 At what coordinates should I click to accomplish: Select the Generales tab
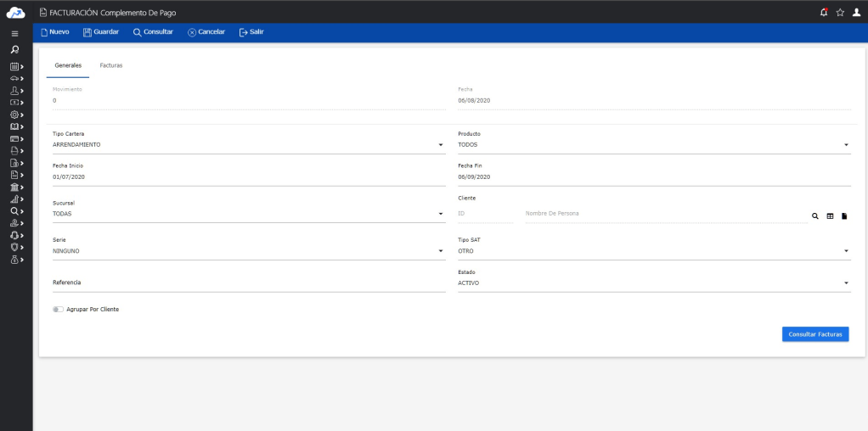point(68,65)
